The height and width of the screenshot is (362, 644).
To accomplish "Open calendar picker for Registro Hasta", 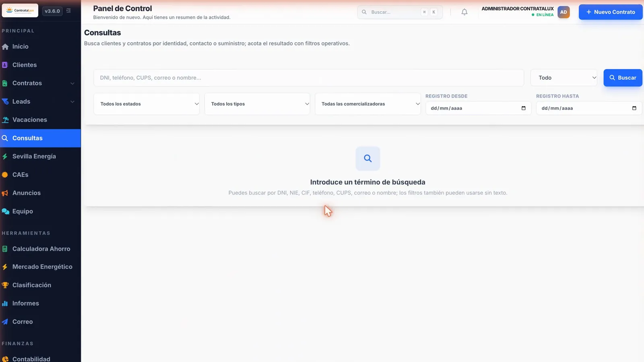I will (634, 108).
